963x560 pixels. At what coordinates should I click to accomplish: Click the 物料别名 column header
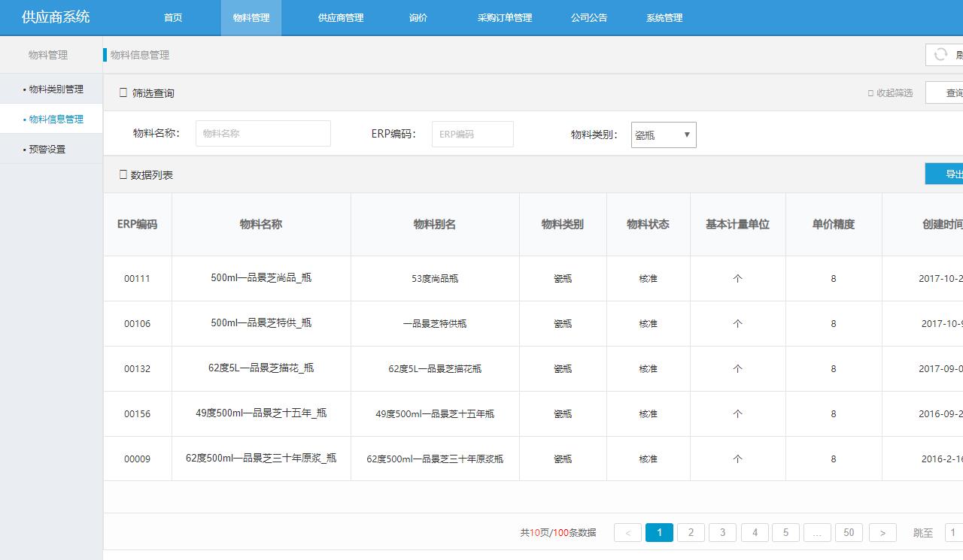[x=435, y=224]
